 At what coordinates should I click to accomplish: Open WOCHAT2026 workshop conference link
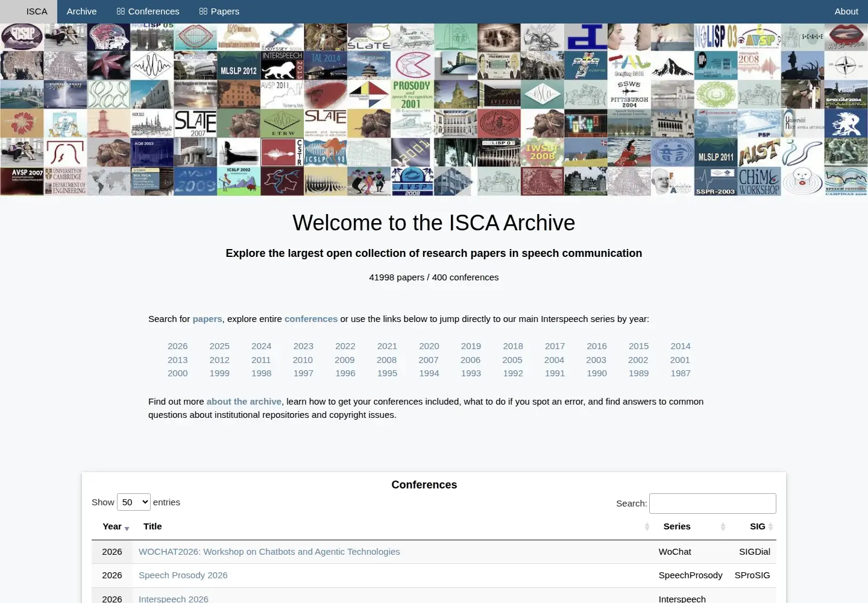[269, 552]
